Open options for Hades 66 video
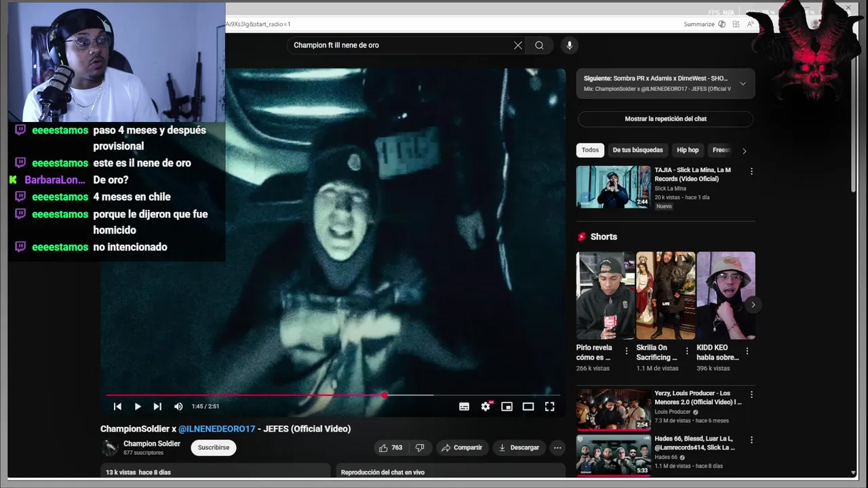 [751, 440]
